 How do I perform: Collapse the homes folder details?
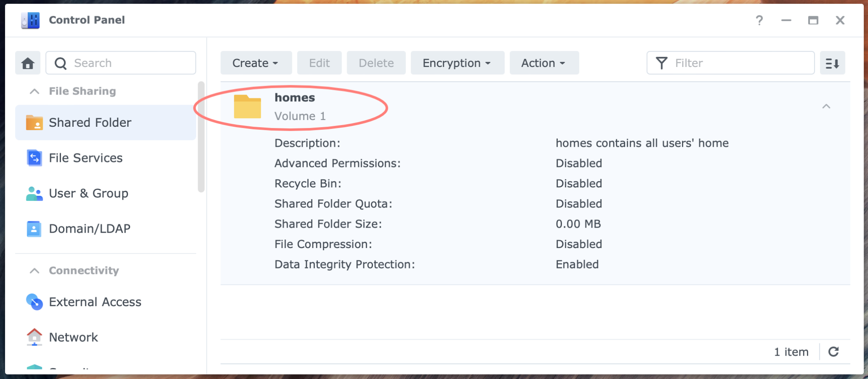(x=826, y=106)
